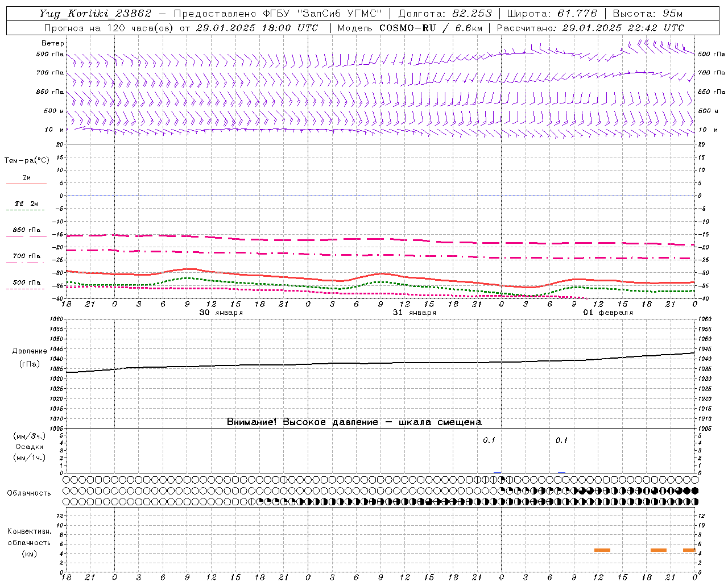Image resolution: width=728 pixels, height=582 pixels.
Task: Click the Ветер panel label
Action: point(53,43)
